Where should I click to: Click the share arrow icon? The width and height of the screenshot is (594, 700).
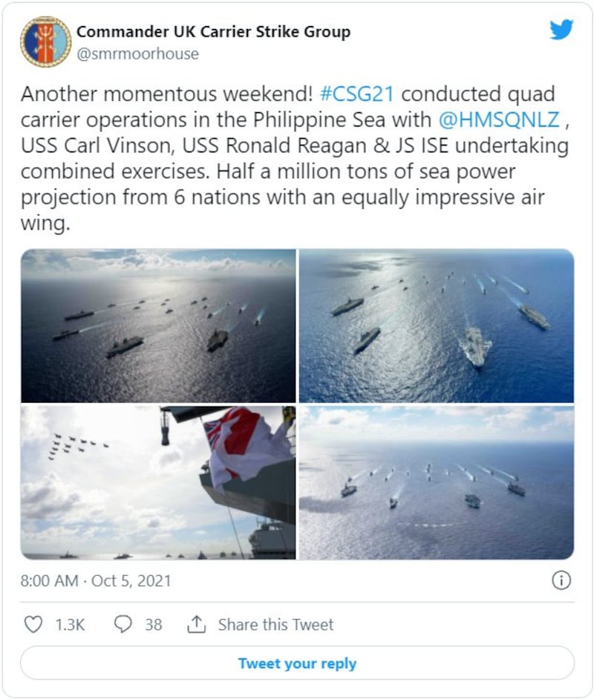click(196, 624)
